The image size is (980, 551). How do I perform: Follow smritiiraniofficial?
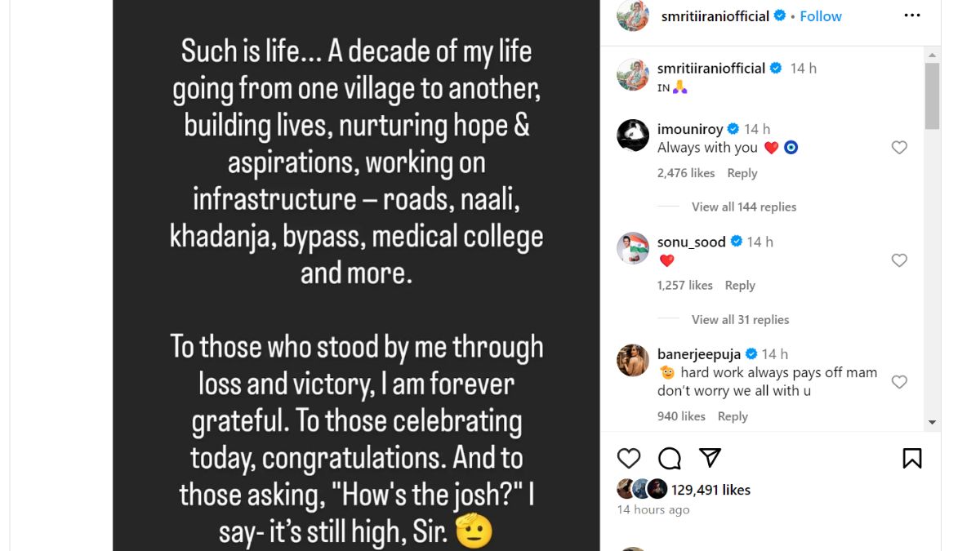coord(821,16)
